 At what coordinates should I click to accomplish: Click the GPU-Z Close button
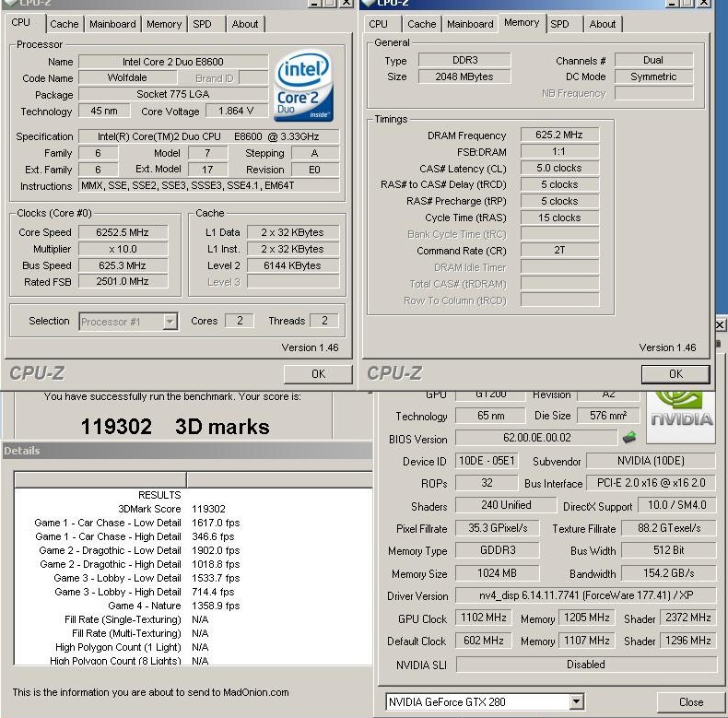(x=691, y=701)
